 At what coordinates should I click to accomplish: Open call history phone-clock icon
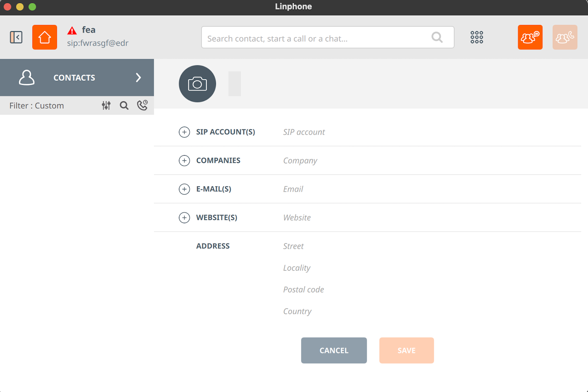pyautogui.click(x=142, y=105)
